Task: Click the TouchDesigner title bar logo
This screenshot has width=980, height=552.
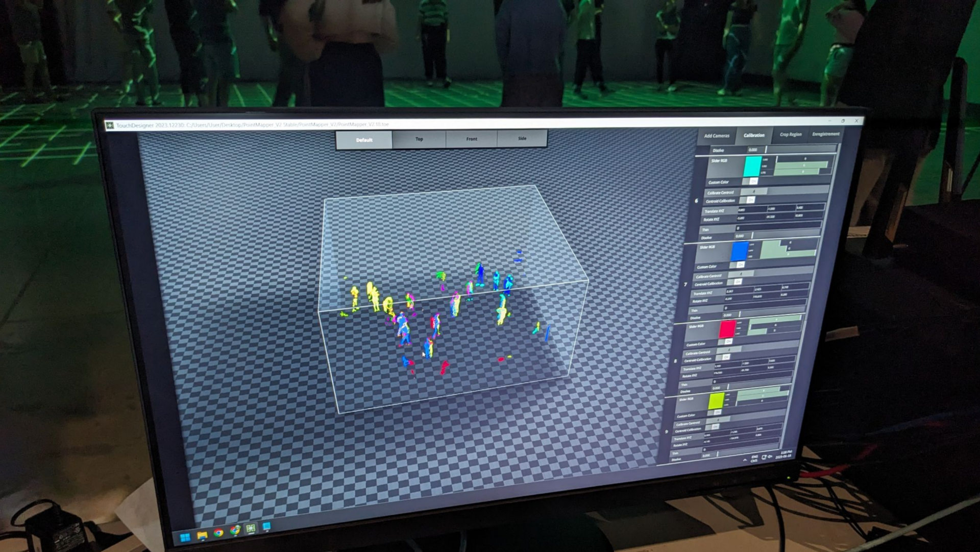Action: point(109,125)
